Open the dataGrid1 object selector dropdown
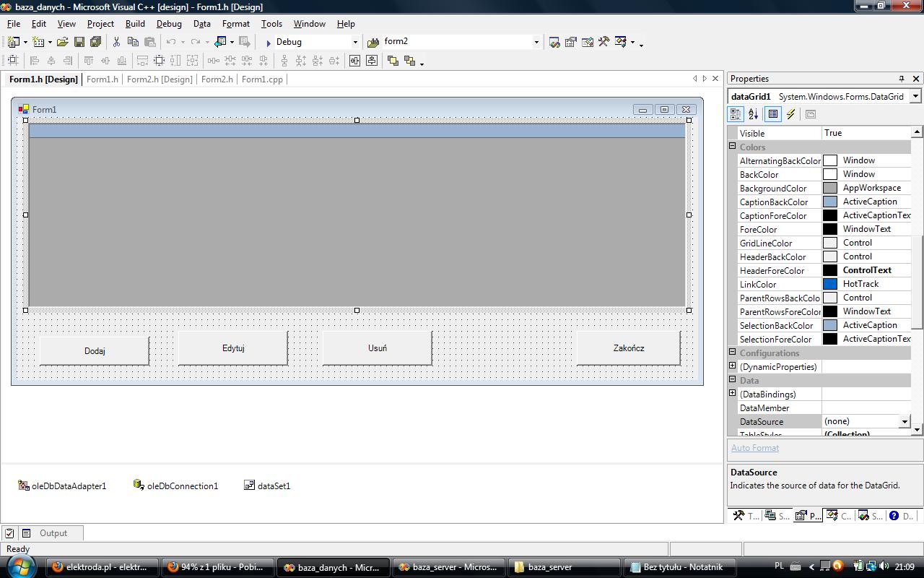 (915, 96)
